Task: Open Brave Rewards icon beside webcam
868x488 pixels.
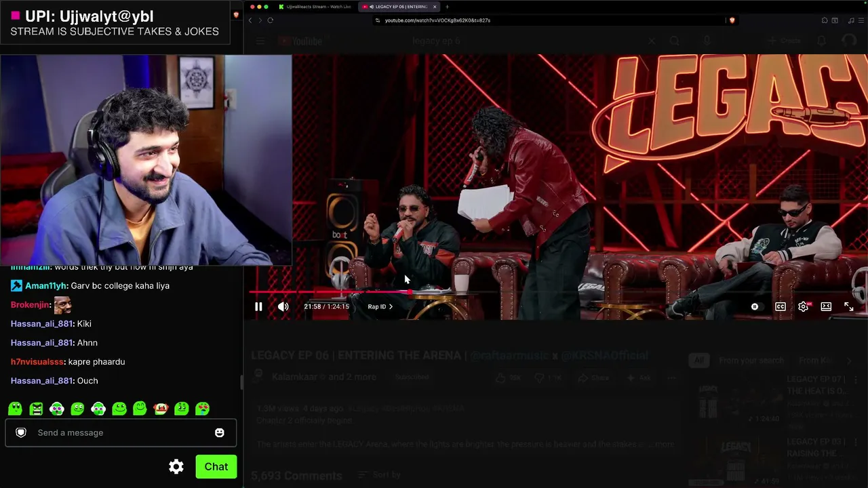Action: (236, 14)
